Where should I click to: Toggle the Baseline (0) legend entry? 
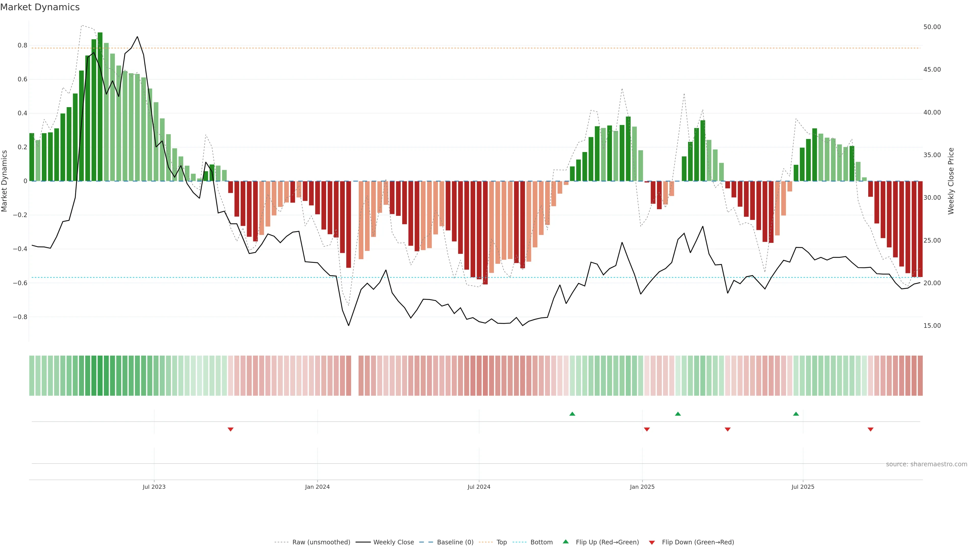[455, 542]
